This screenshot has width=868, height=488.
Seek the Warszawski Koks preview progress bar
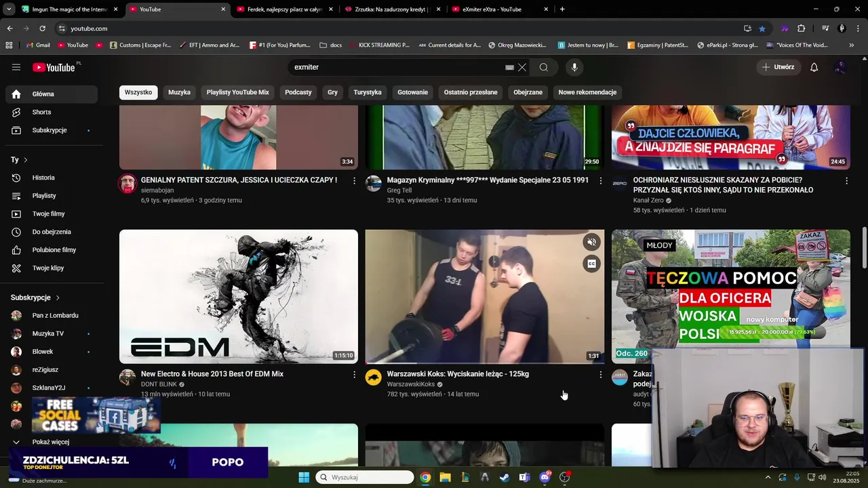[x=485, y=363]
